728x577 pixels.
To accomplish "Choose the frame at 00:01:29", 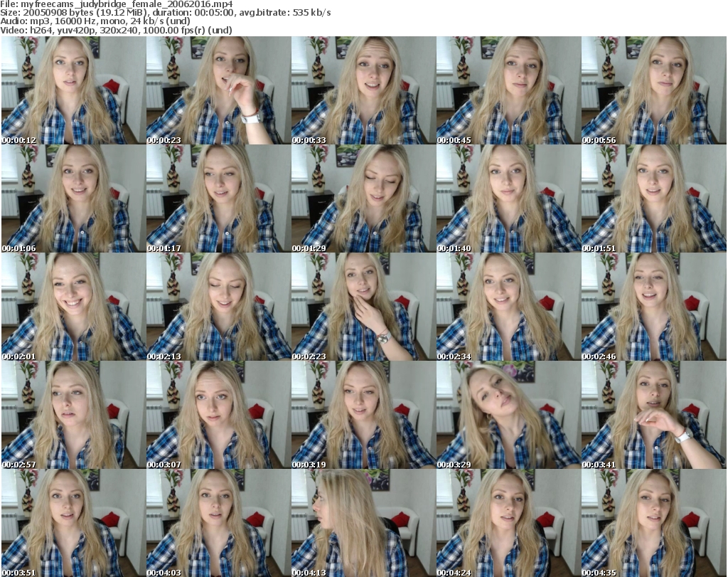I will pyautogui.click(x=363, y=198).
